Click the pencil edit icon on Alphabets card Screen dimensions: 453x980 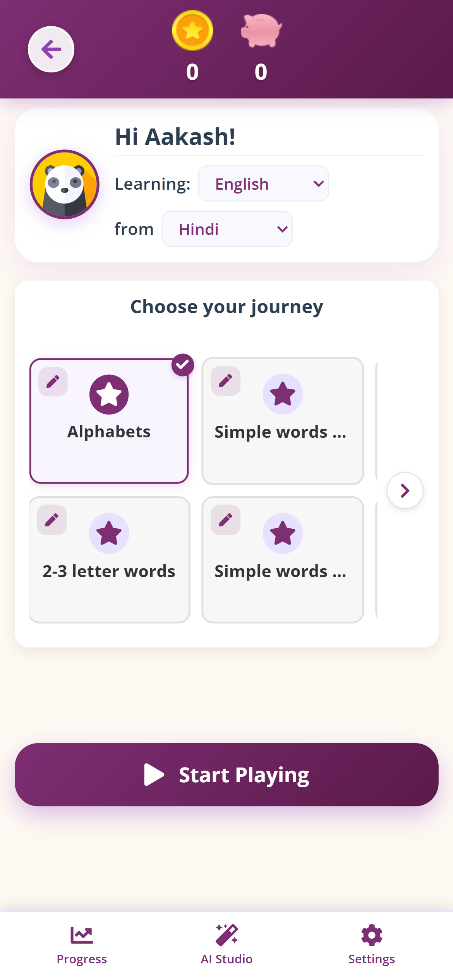pos(52,382)
